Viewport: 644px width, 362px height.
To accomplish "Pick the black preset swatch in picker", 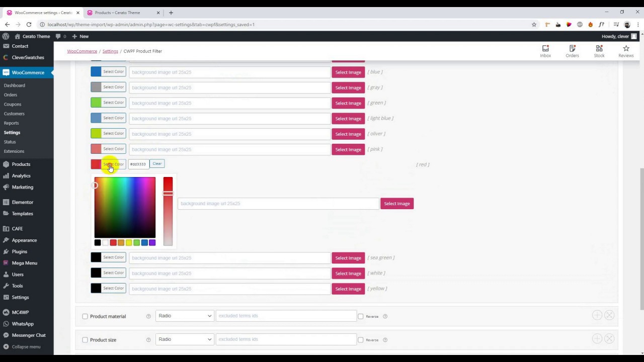I will tap(98, 243).
